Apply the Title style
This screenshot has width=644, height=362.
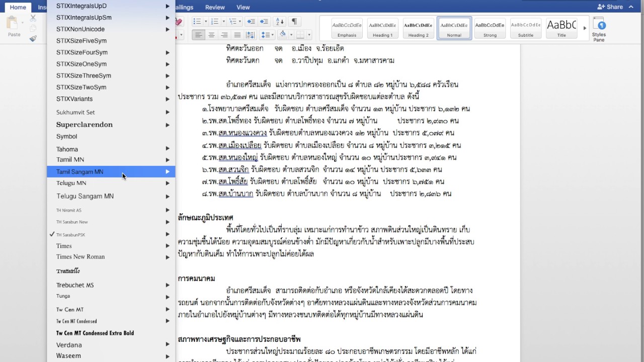coord(561,28)
